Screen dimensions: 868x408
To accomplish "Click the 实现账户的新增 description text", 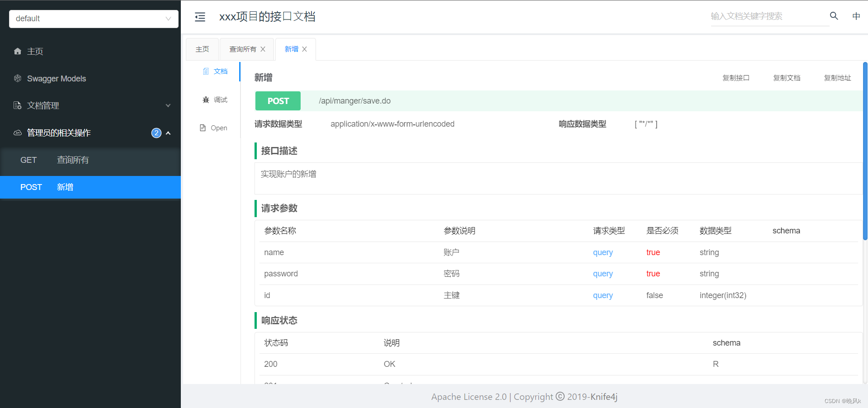I will (x=288, y=174).
